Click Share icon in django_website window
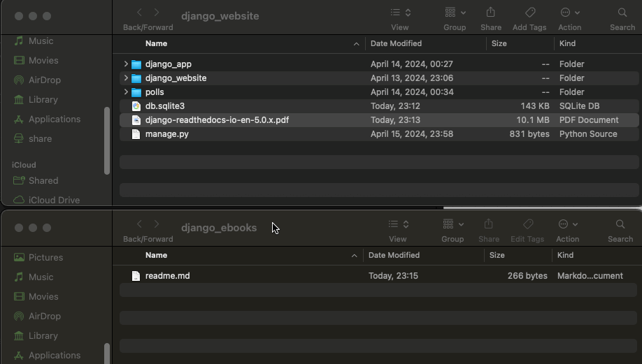The image size is (642, 364). tap(490, 13)
